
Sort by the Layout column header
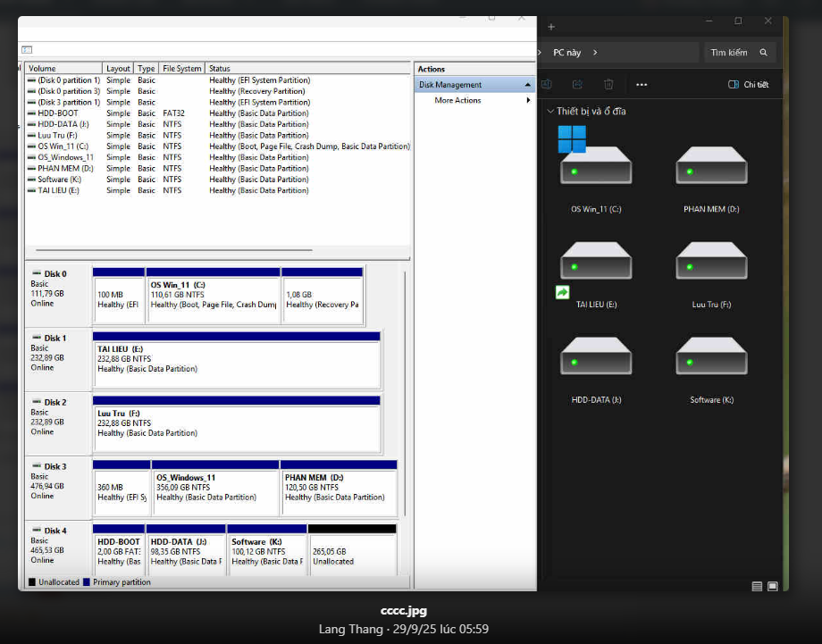[x=118, y=68]
